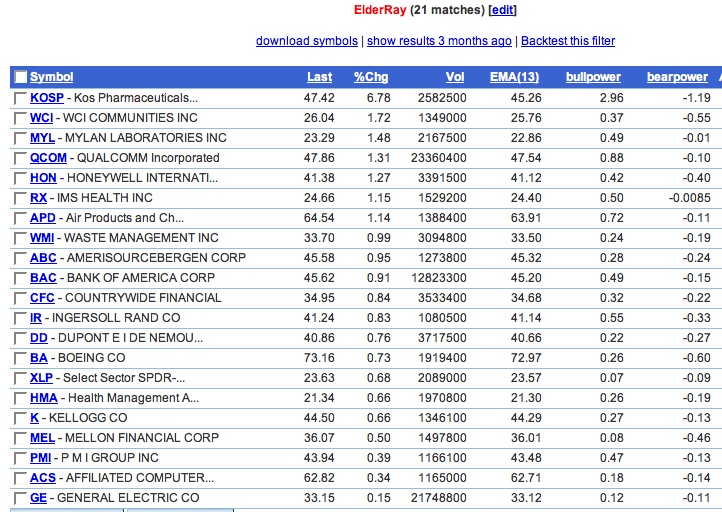The image size is (722, 512).
Task: Click GE volume value 21748800
Action: tap(439, 498)
